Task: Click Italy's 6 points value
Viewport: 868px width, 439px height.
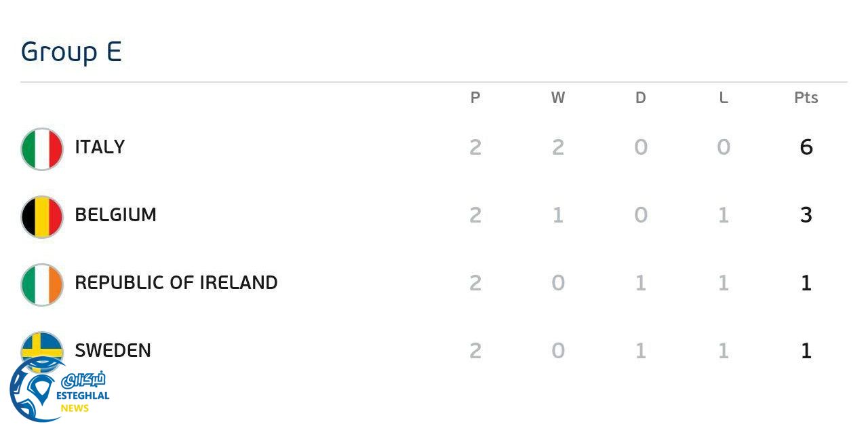Action: [x=806, y=147]
